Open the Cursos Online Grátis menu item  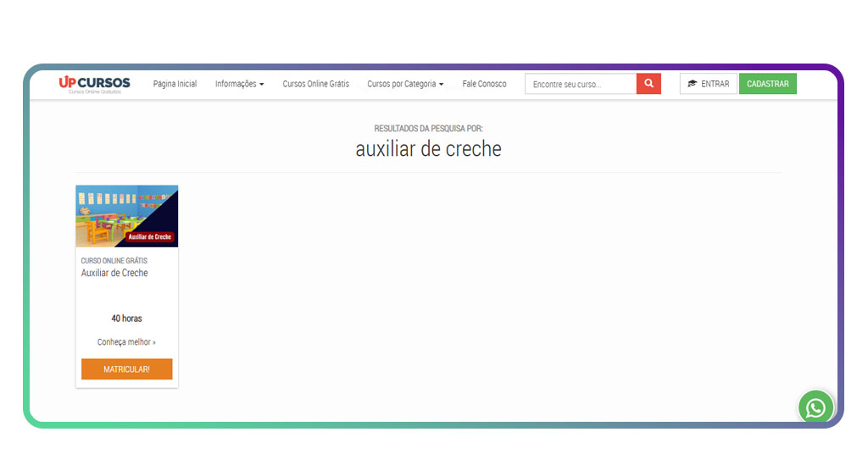click(315, 84)
